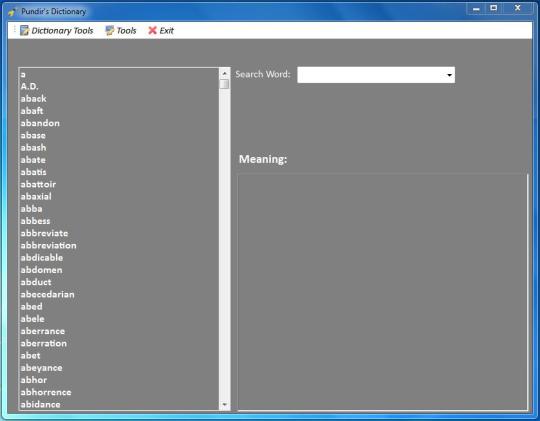This screenshot has height=421, width=540.
Task: Pick "aberrance" in the list
Action: click(x=43, y=331)
